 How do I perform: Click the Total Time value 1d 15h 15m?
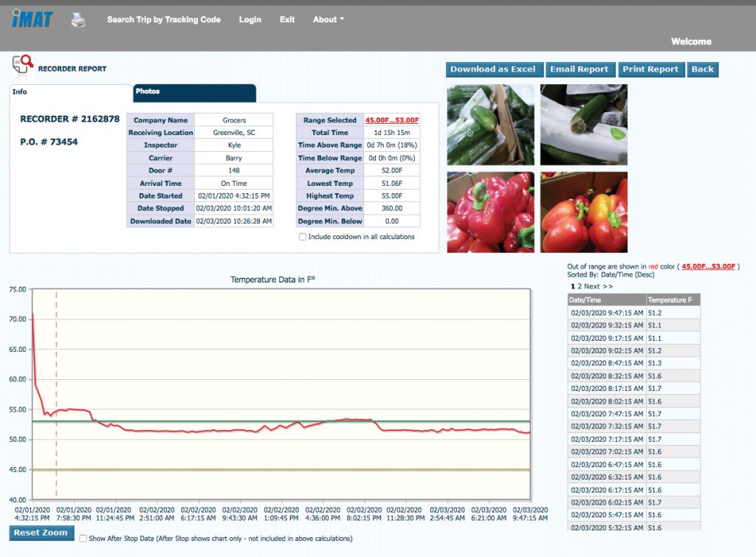click(392, 133)
